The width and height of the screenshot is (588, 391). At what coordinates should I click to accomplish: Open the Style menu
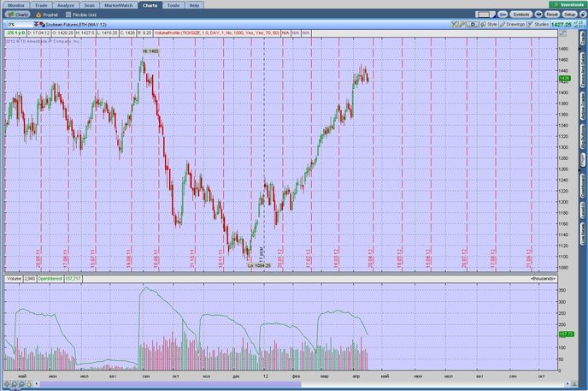pyautogui.click(x=489, y=25)
